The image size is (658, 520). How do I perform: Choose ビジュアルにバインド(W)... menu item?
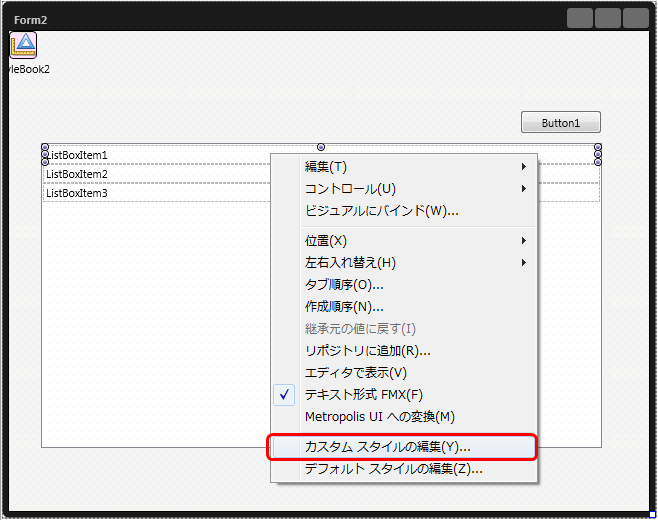(x=404, y=210)
